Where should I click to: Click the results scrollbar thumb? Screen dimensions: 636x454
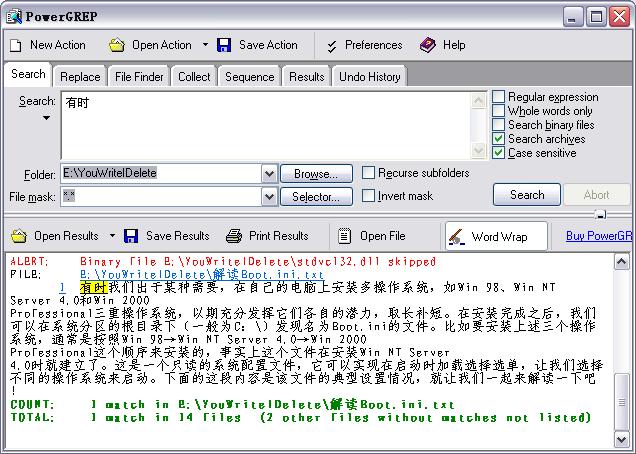[x=621, y=402]
